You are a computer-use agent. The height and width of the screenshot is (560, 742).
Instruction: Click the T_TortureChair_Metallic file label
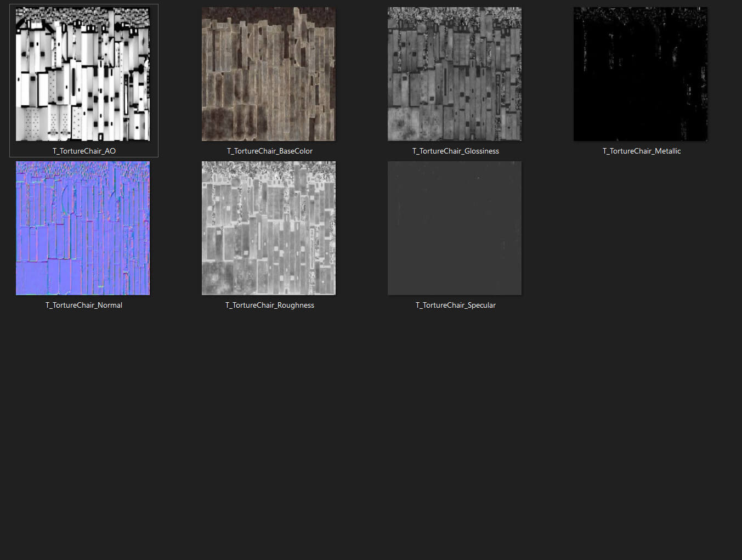click(642, 151)
